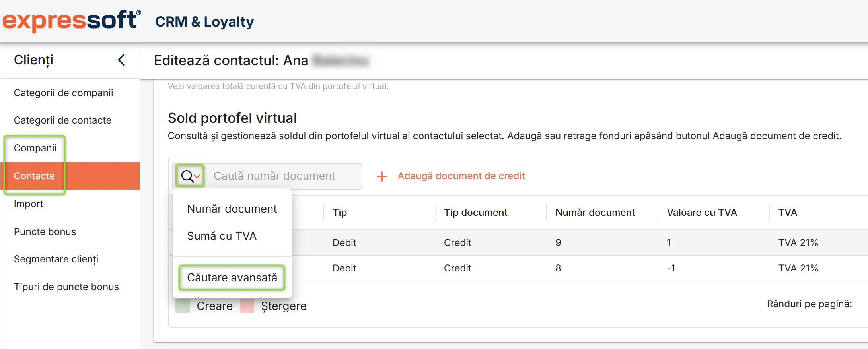Screen dimensions: 868x349
Task: Click the red Ștergere legend swatch
Action: pyautogui.click(x=247, y=306)
